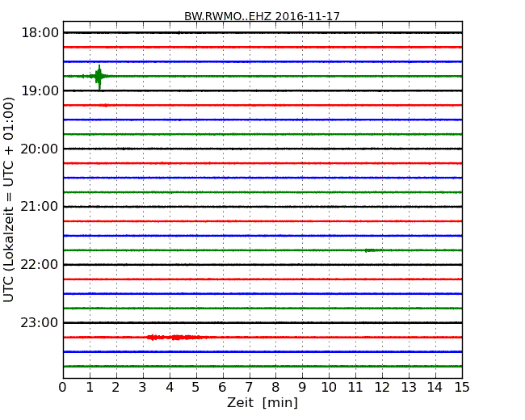Screen dimensions: 525x420
Task: Click the y-axis label UTC (Lokalzeit = UTC + 01:00)
Action: click(8, 199)
